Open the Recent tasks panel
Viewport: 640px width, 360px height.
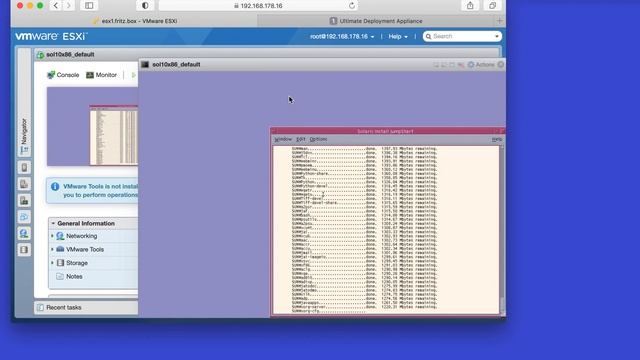(x=86, y=307)
